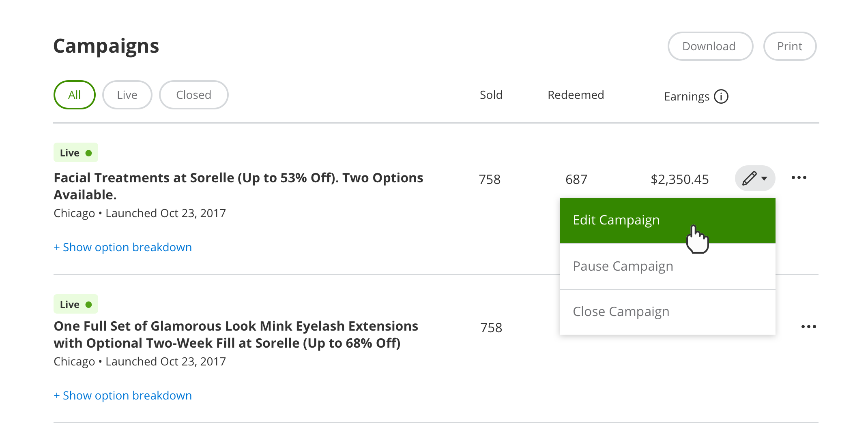Click the Earnings info icon
The height and width of the screenshot is (423, 868).
point(721,96)
